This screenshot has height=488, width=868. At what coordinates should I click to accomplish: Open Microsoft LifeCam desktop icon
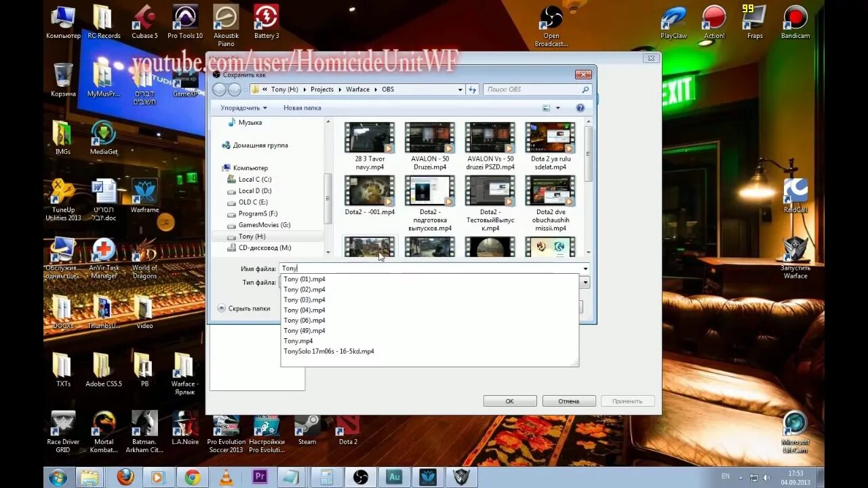(x=795, y=432)
